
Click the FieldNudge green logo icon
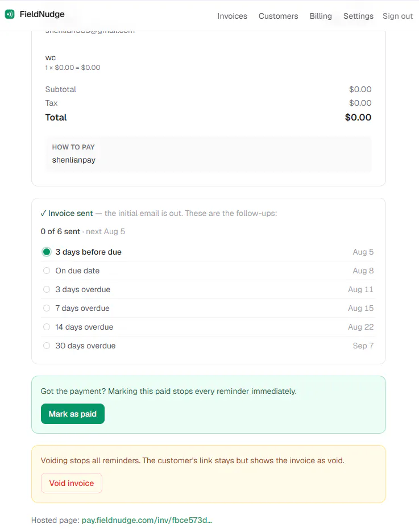[10, 14]
